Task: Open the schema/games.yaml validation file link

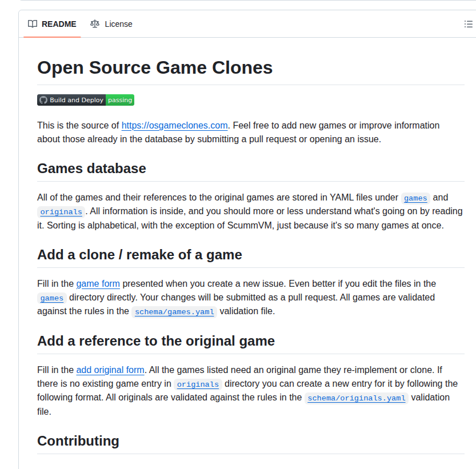Action: coord(174,312)
